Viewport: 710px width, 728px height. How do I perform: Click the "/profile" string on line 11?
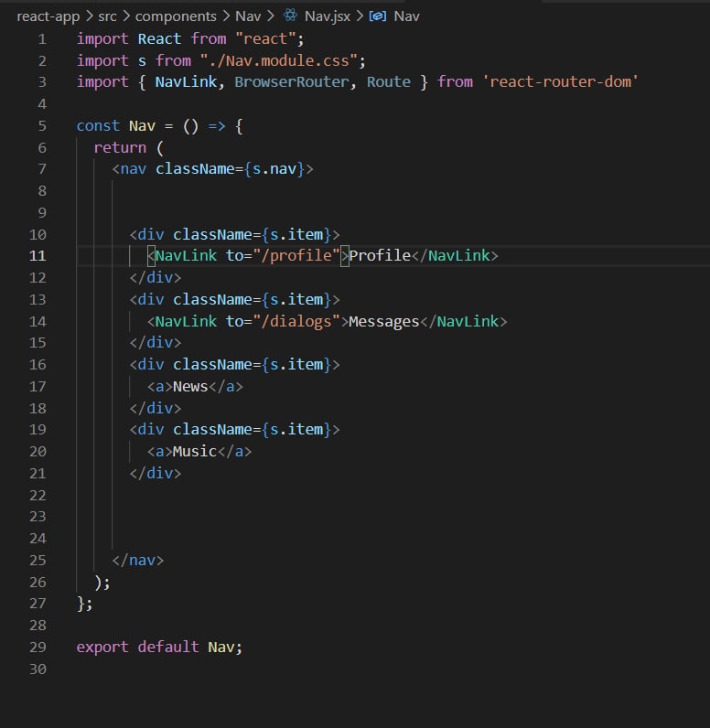click(296, 255)
